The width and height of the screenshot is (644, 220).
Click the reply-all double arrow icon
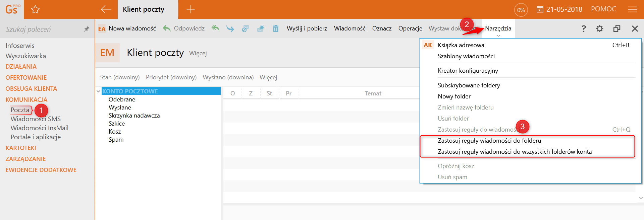point(215,28)
